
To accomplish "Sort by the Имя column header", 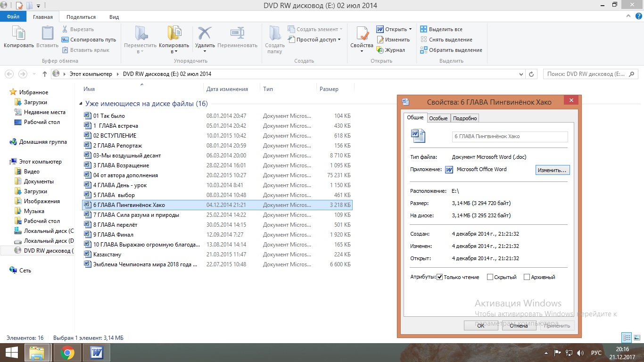I will [x=89, y=89].
